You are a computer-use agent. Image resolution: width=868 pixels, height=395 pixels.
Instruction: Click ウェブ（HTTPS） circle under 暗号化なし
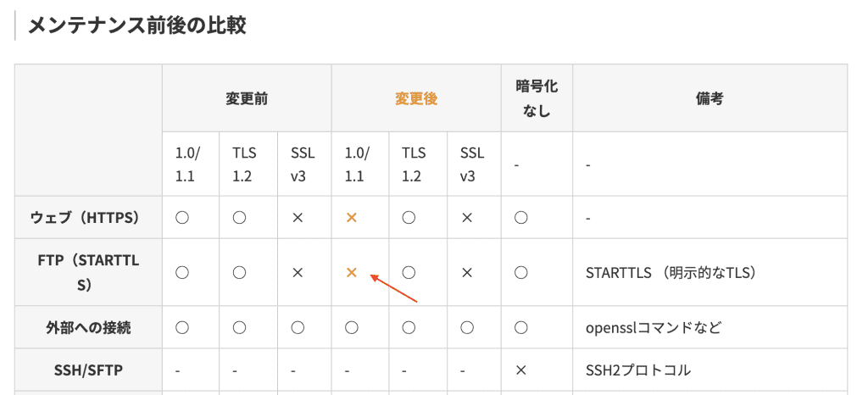point(520,218)
